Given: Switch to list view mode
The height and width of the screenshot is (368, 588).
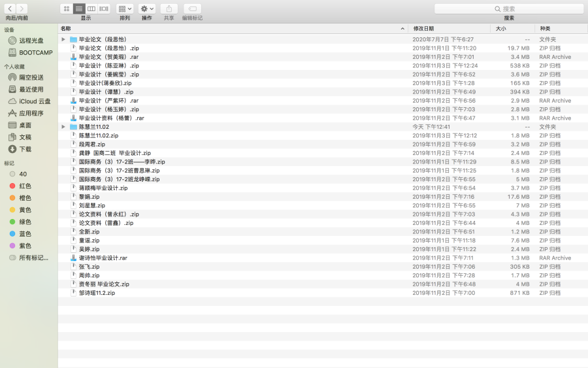Looking at the screenshot, I should [x=79, y=8].
